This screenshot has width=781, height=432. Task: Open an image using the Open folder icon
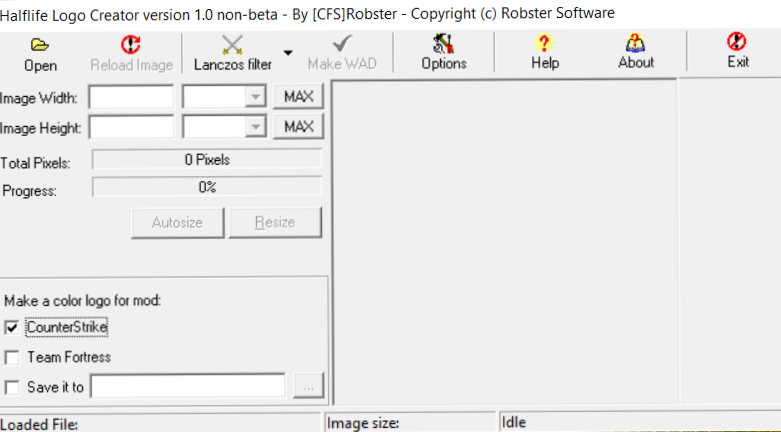click(40, 45)
